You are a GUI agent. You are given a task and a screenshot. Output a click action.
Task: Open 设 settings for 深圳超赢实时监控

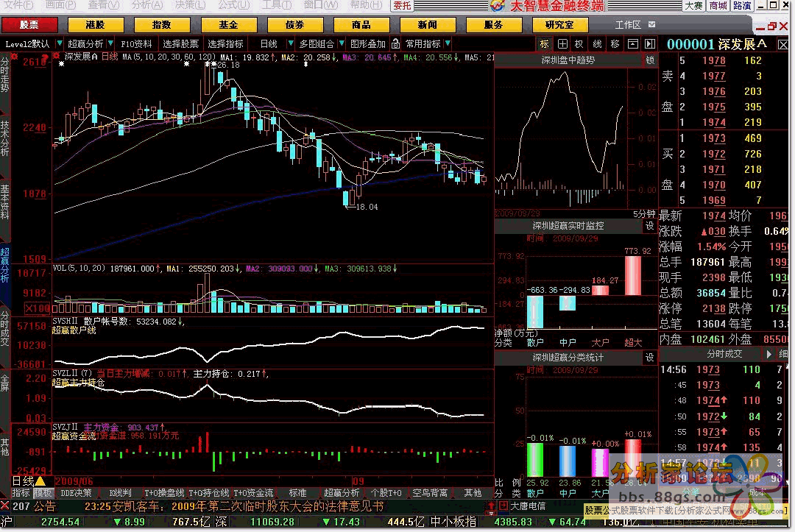tap(649, 226)
